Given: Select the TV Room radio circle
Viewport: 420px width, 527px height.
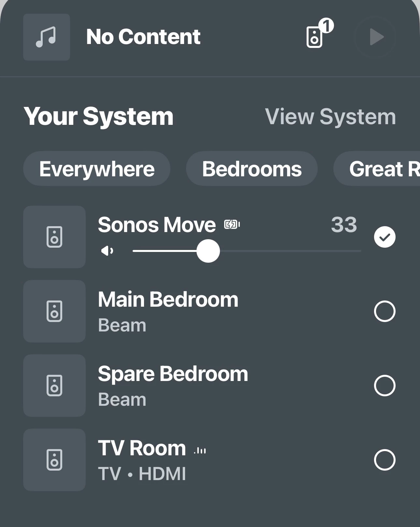Looking at the screenshot, I should (x=384, y=460).
